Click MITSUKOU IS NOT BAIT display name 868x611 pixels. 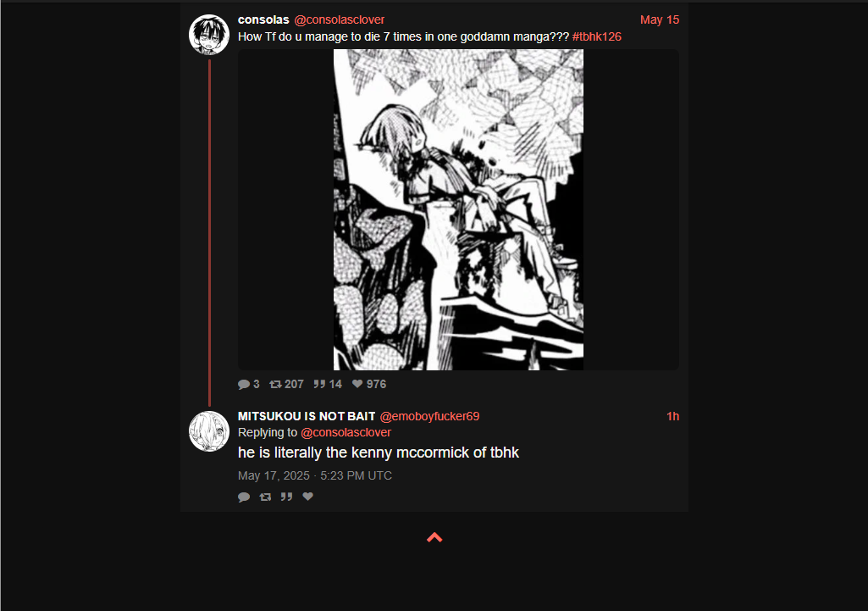point(307,417)
